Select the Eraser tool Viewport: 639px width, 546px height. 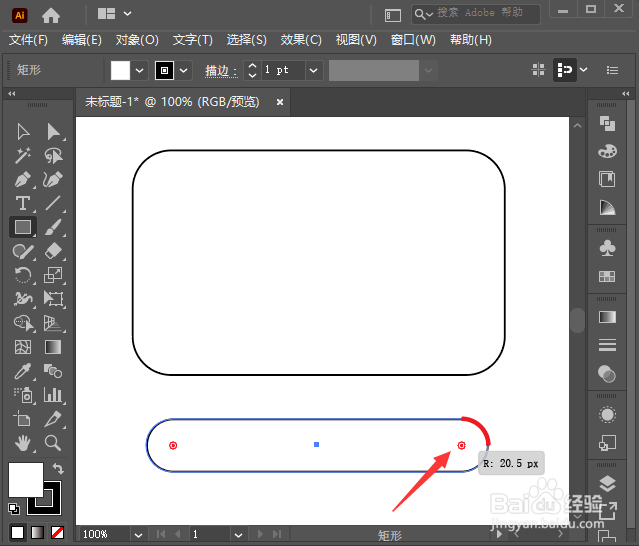53,251
